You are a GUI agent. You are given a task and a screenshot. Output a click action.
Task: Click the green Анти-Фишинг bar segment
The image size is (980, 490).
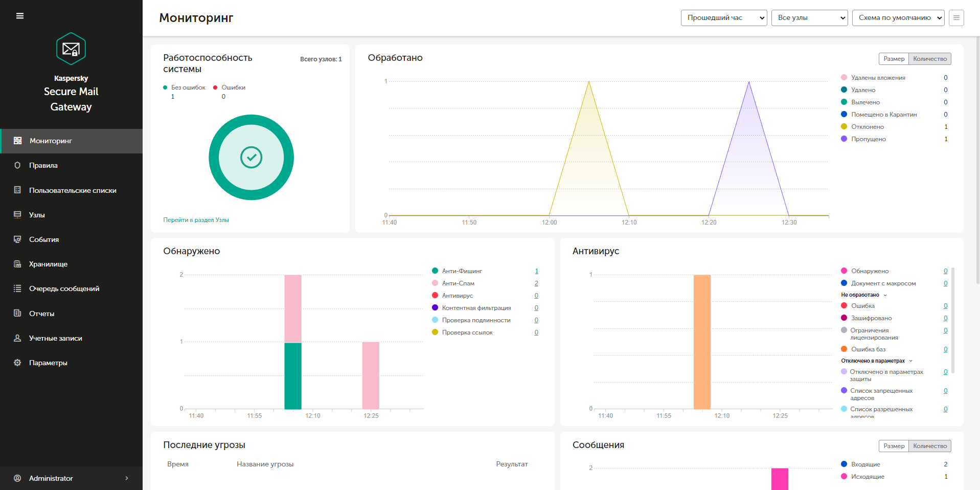[293, 376]
